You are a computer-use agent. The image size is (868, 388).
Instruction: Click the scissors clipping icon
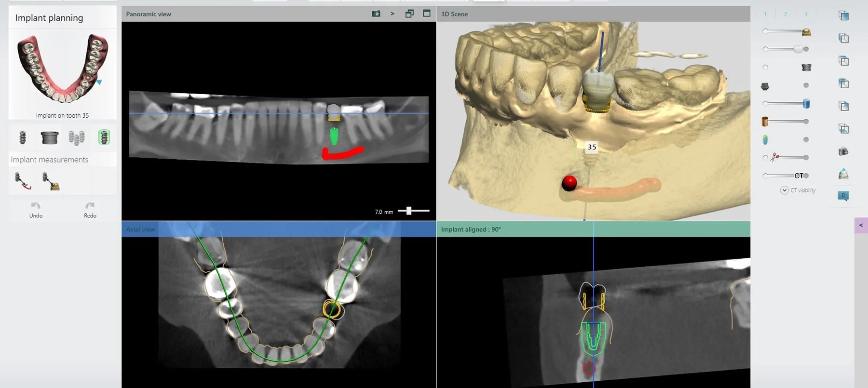coord(775,157)
